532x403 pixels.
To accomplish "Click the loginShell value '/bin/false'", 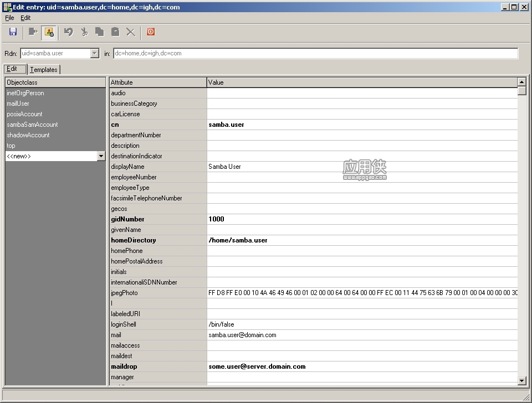I will pos(221,324).
